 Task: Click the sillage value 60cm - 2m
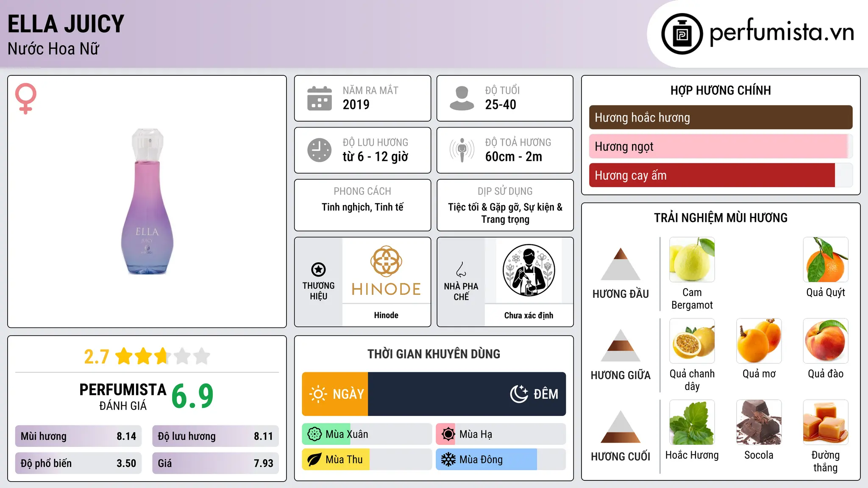pyautogui.click(x=514, y=157)
